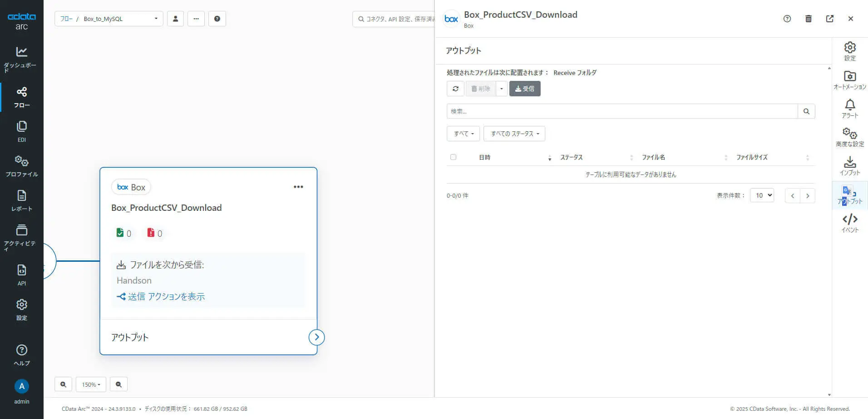Select all rows checkbox in output table

tap(453, 157)
